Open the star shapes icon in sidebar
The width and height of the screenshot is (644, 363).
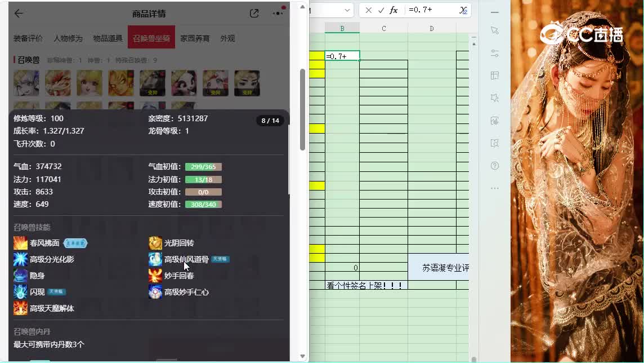[494, 98]
